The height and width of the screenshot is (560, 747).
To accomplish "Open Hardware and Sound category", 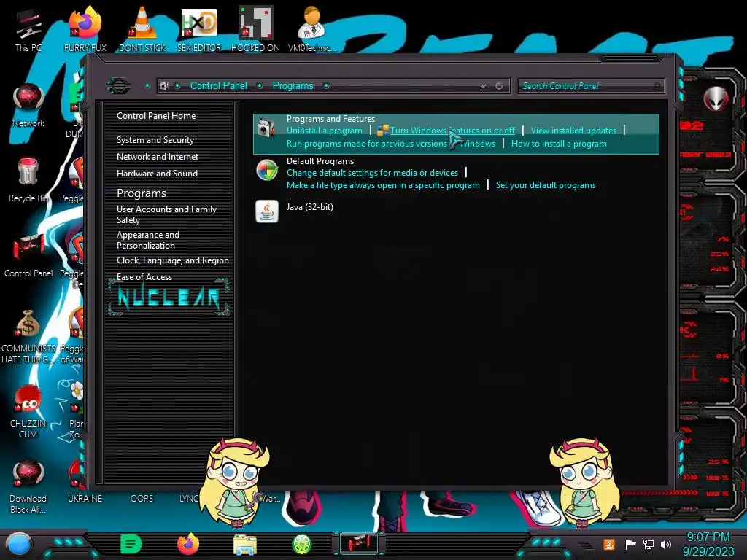I will (x=158, y=174).
